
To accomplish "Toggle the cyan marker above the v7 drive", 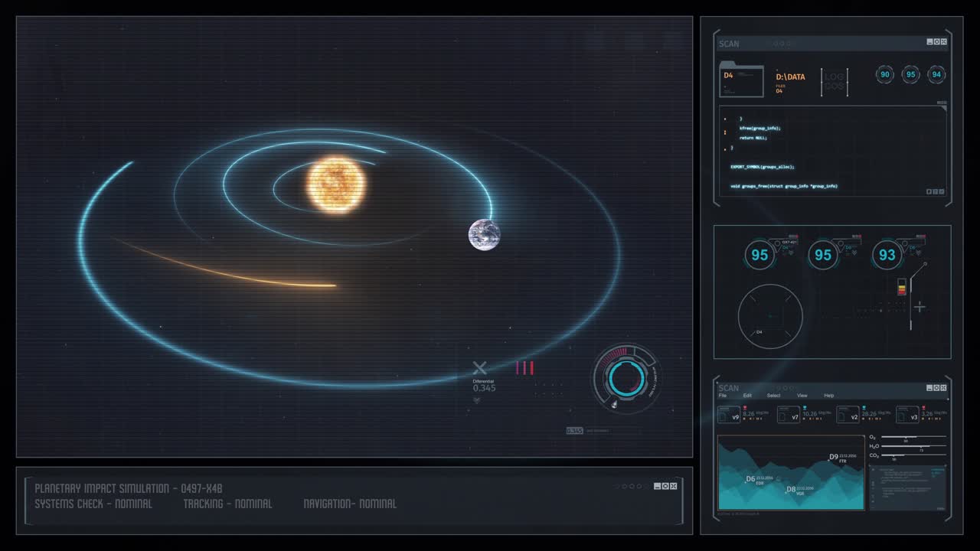I will point(805,408).
